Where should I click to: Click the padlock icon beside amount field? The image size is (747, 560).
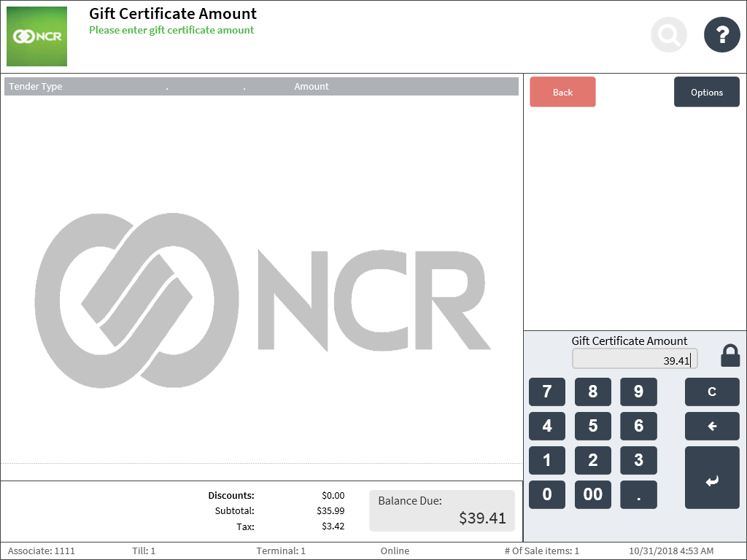730,356
